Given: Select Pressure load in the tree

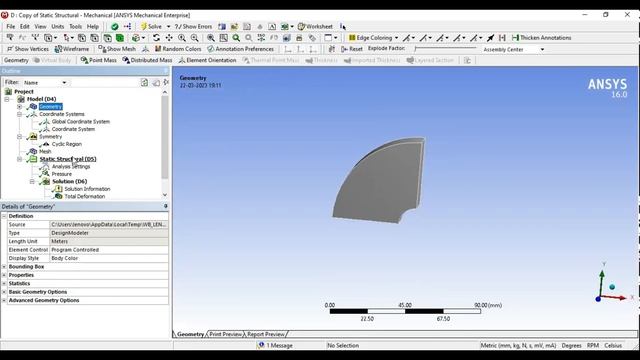Looking at the screenshot, I should pyautogui.click(x=62, y=174).
